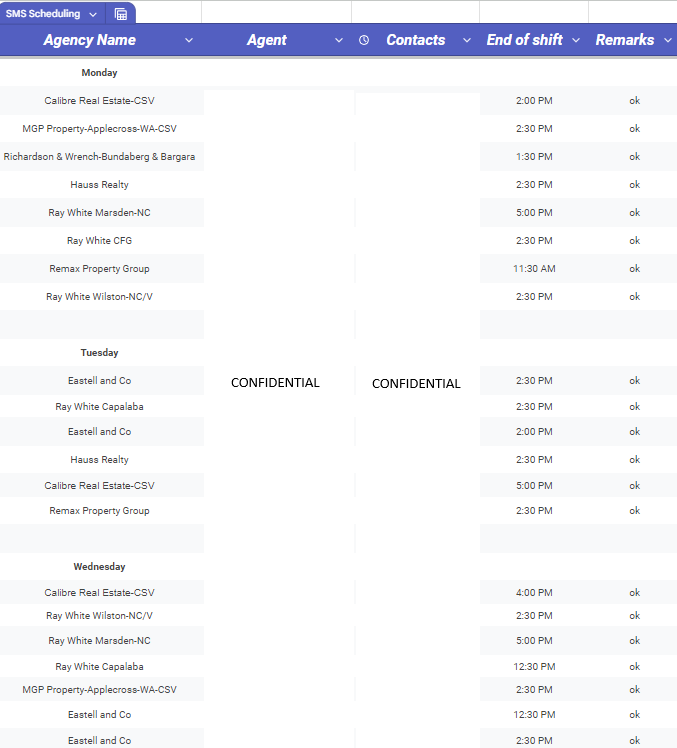Click the 11:30 AM end of shift cell
This screenshot has height=748, width=677.
[x=534, y=269]
